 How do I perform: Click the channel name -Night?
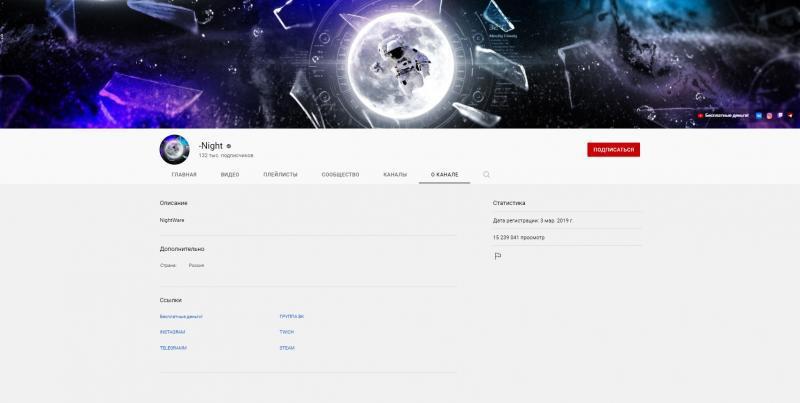(211, 146)
